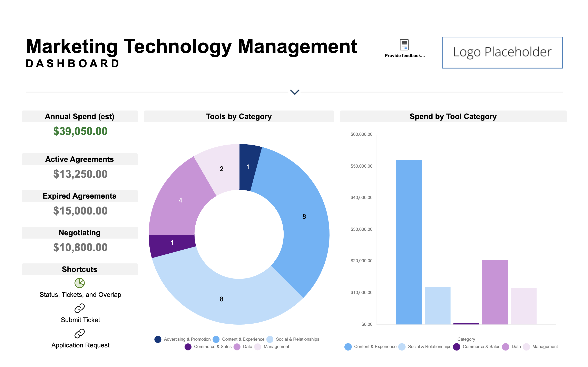This screenshot has height=367, width=588.
Task: Click the Data legend swatch under bar chart
Action: tap(505, 347)
